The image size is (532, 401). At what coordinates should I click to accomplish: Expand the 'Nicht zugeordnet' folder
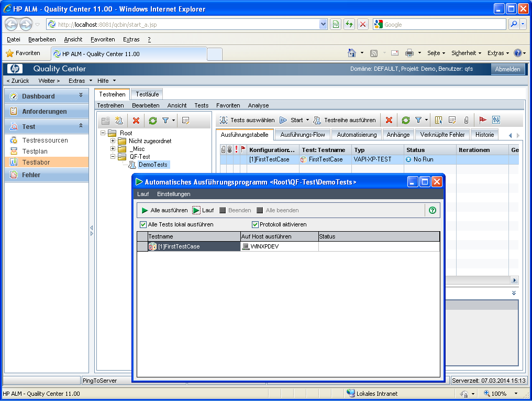click(x=113, y=141)
